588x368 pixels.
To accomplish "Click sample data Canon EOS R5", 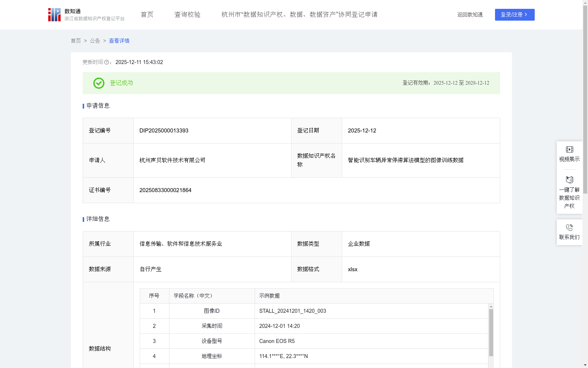I will [x=277, y=341].
